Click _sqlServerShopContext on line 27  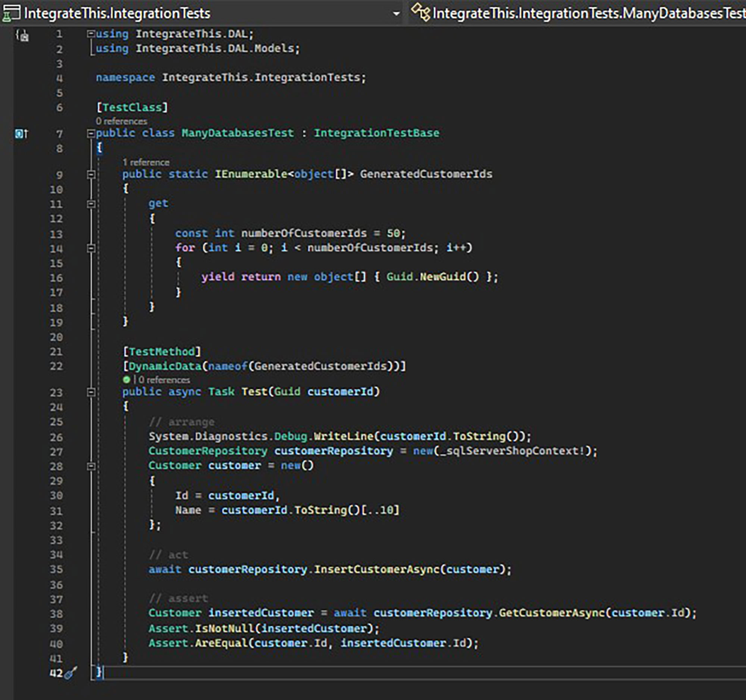509,451
